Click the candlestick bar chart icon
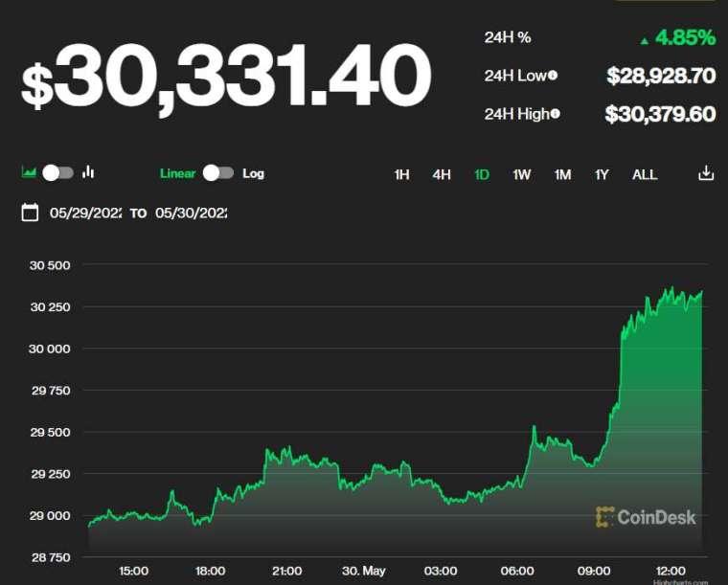This screenshot has height=585, width=728. pyautogui.click(x=88, y=172)
